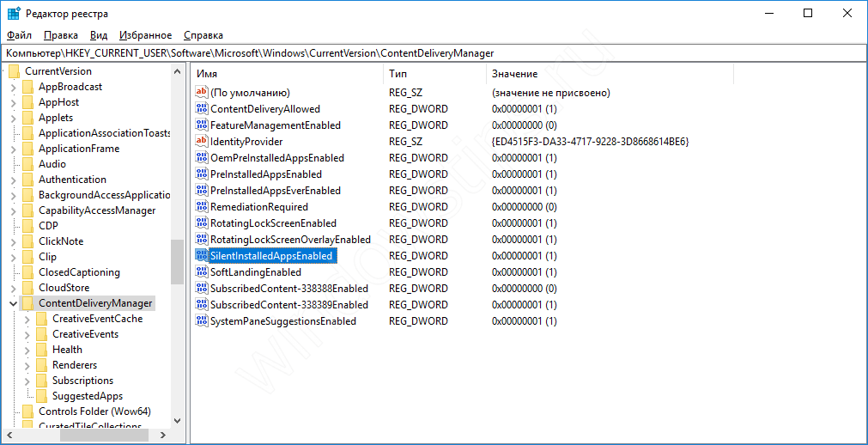Image resolution: width=868 pixels, height=445 pixels.
Task: Click the icon of the (По умолчанию) value
Action: coord(202,93)
